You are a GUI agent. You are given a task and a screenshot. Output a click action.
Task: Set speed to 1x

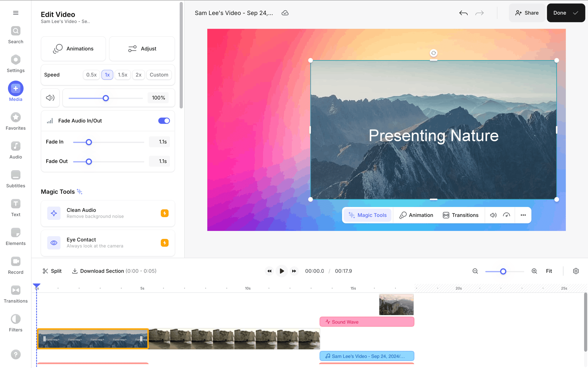coord(107,75)
